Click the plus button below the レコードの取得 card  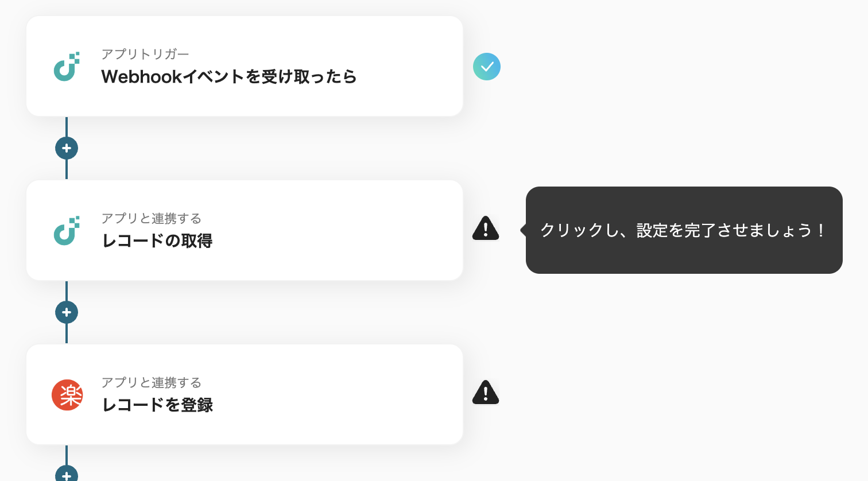[x=67, y=312]
